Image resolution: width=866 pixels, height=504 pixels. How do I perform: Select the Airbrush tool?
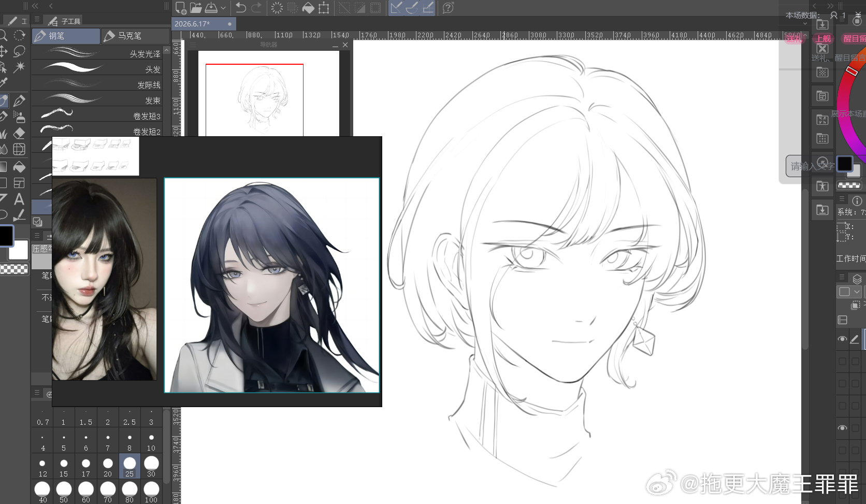click(19, 117)
